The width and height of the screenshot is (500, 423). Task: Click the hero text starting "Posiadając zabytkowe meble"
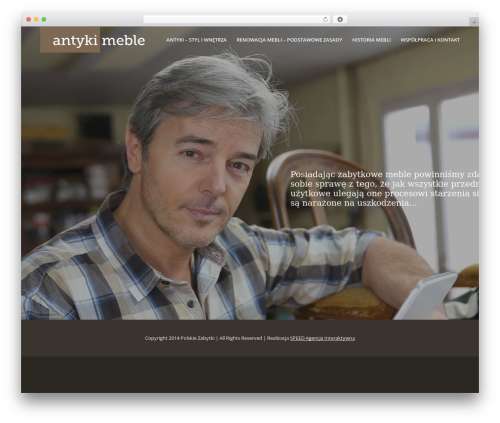(384, 189)
